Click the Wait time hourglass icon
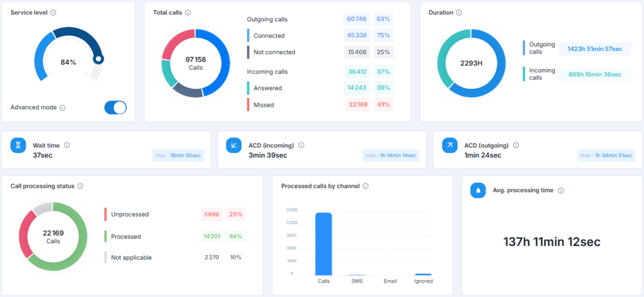644x297 pixels. tap(19, 146)
